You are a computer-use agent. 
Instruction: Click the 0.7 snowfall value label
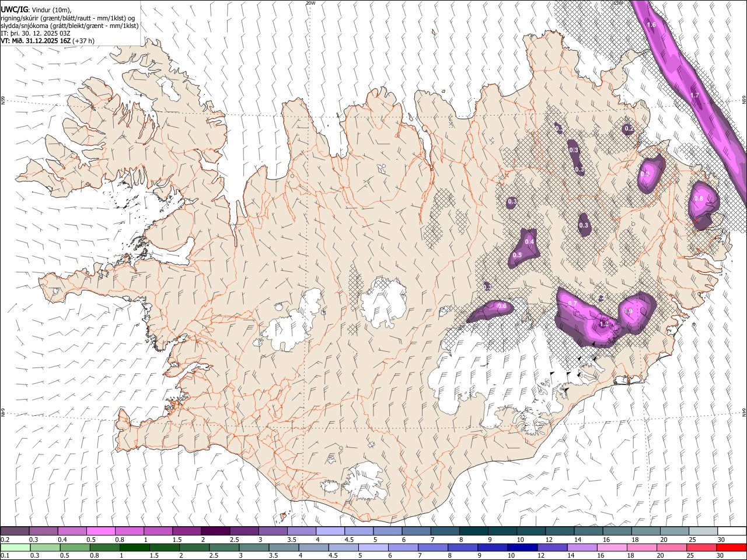click(573, 303)
